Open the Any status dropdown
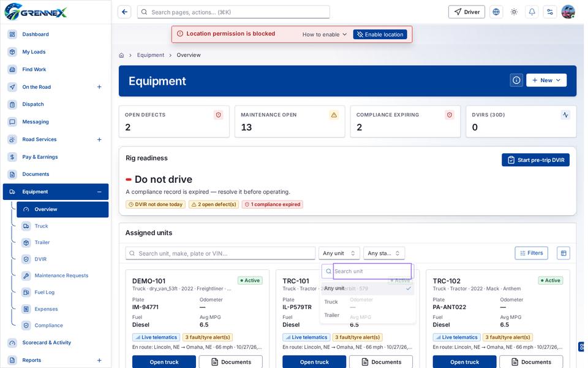Viewport: 588px width, 368px height. pos(384,253)
